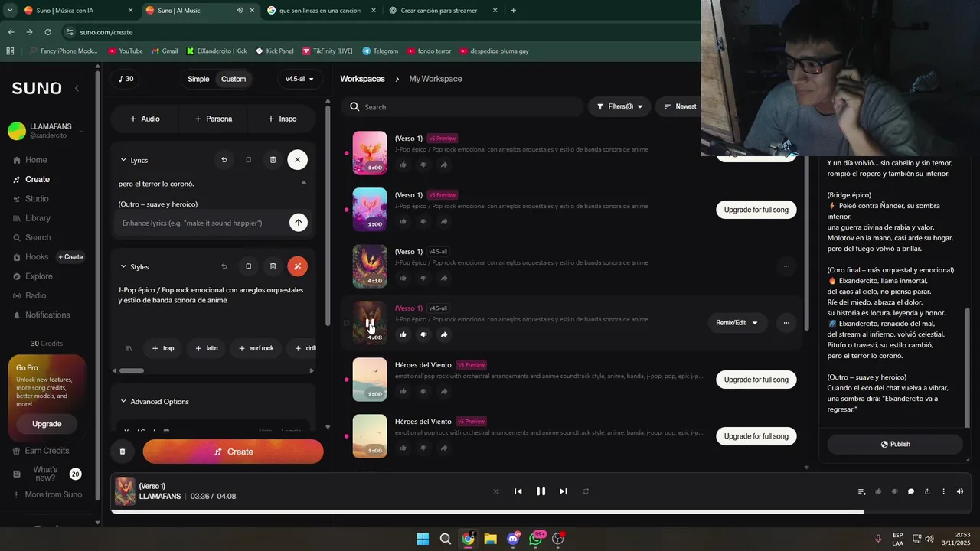This screenshot has width=980, height=551.
Task: Open More from Suno menu
Action: 47,494
